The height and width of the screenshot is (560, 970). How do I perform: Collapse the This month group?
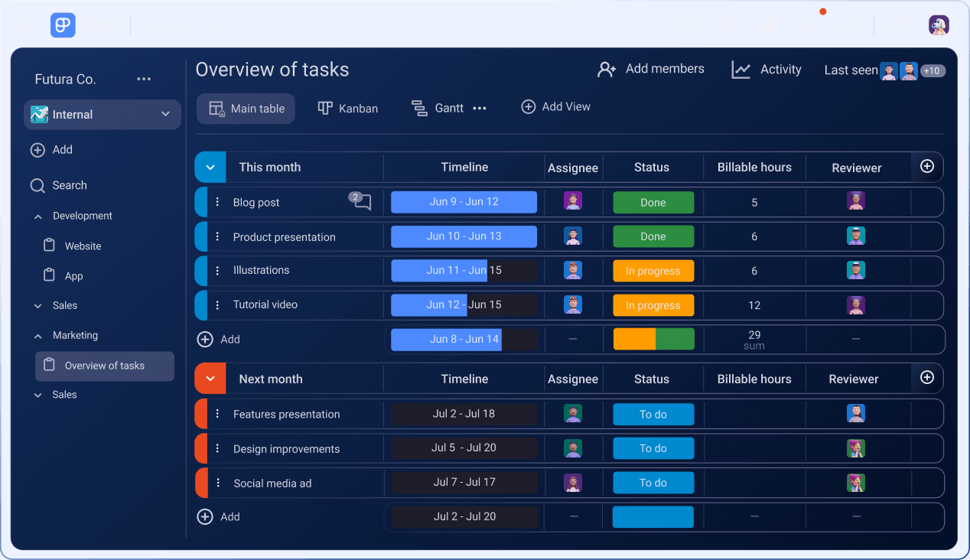point(210,168)
